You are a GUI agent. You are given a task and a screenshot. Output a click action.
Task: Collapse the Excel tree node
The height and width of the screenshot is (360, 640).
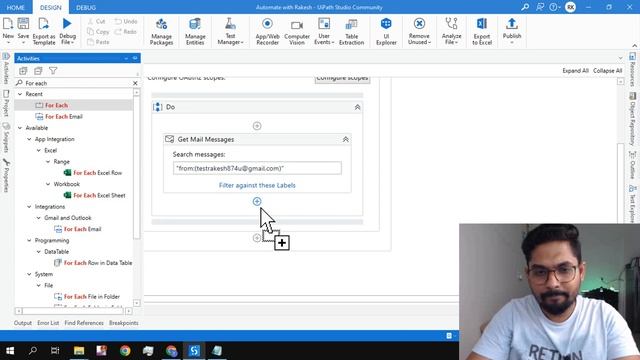(x=39, y=150)
